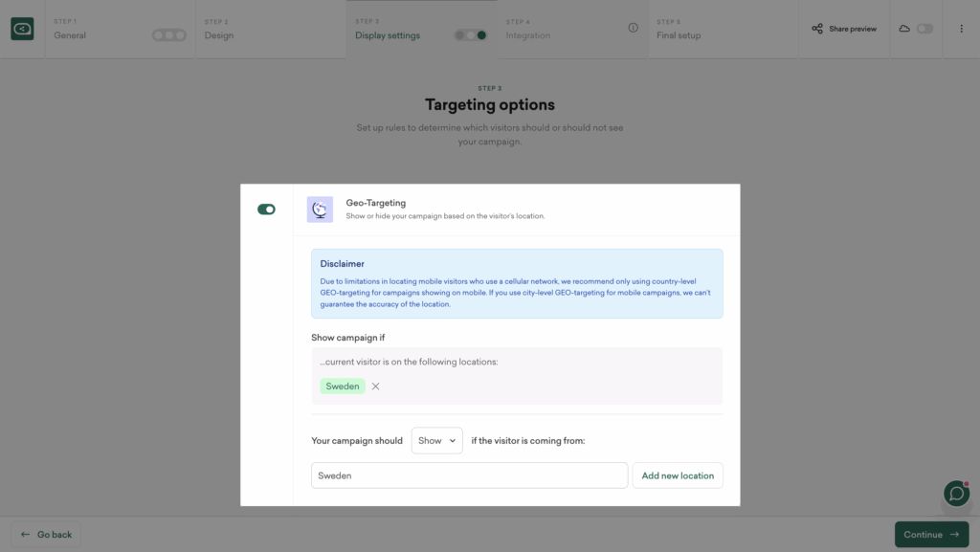
Task: Toggle the switch next to cloud icon
Action: click(x=924, y=29)
